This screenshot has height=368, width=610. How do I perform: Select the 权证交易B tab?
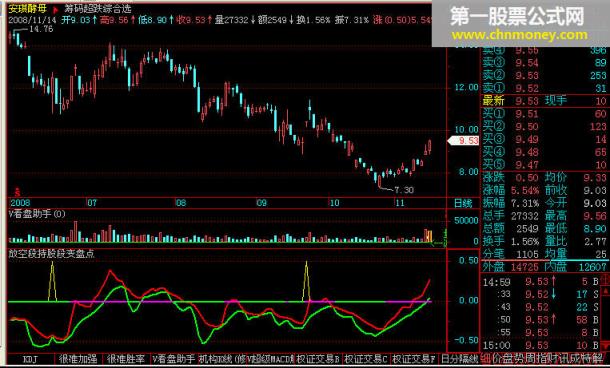[318, 359]
